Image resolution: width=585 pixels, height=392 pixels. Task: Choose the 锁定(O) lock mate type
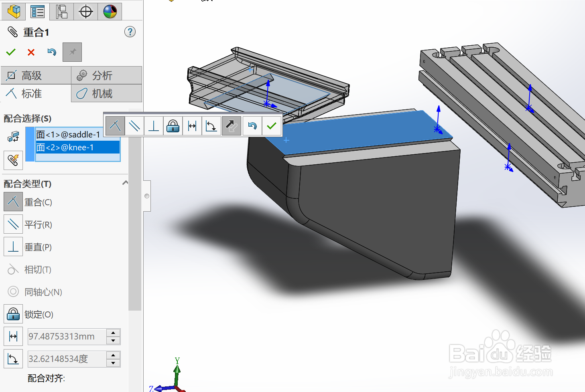13,314
